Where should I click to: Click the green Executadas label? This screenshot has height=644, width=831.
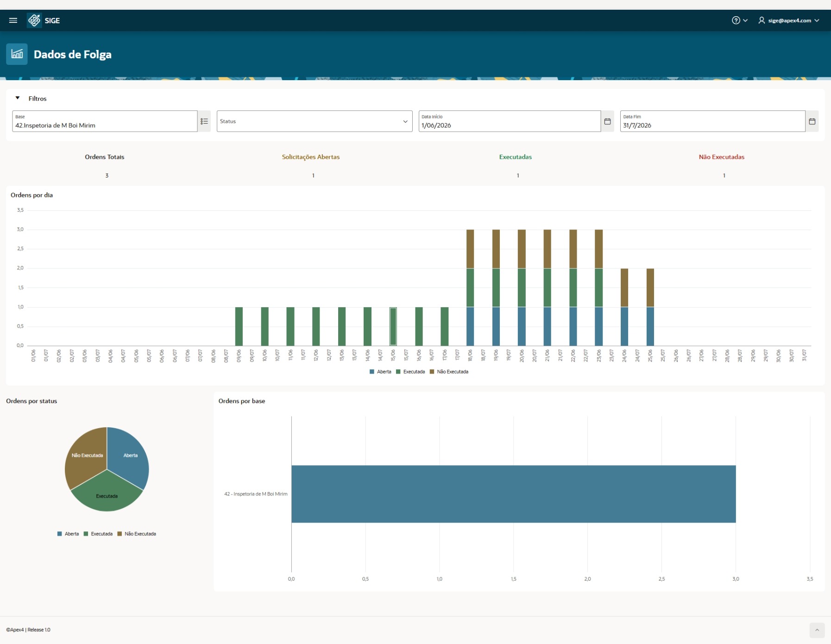point(516,157)
